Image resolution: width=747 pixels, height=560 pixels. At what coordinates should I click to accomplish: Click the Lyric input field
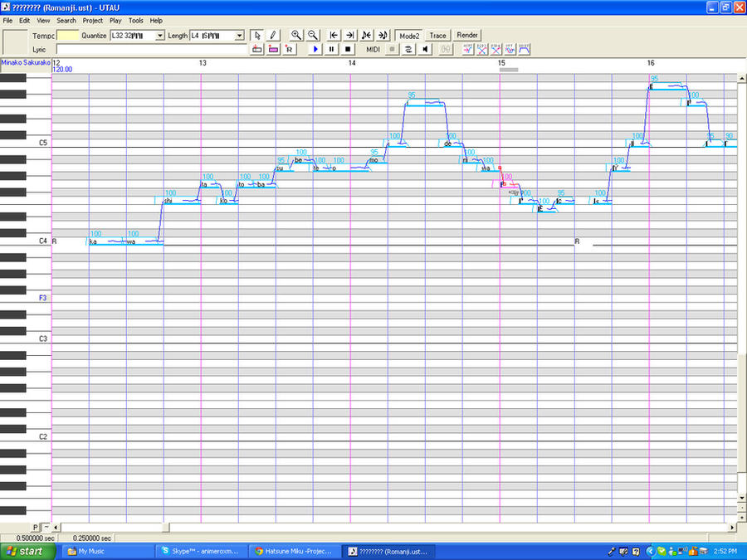click(152, 50)
